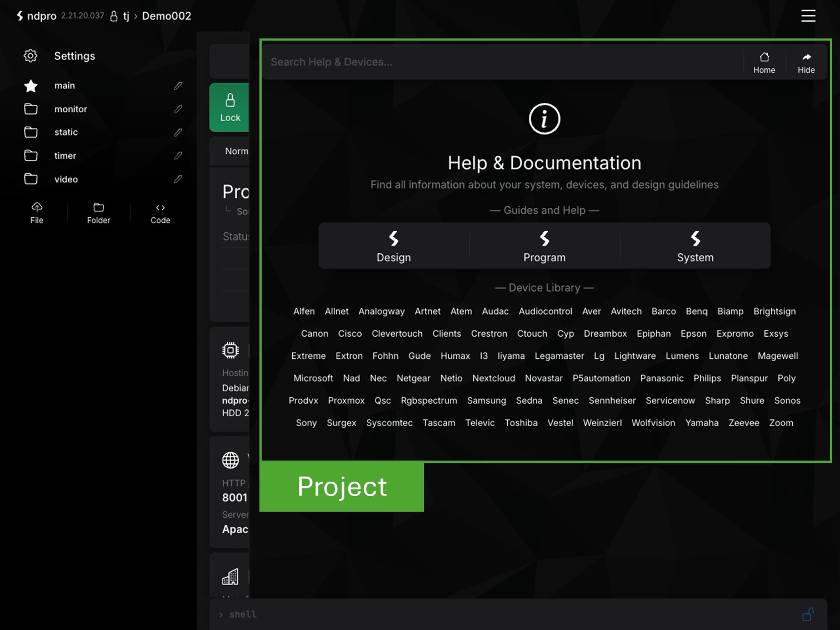Click the user lock icon beside tj

click(x=114, y=16)
